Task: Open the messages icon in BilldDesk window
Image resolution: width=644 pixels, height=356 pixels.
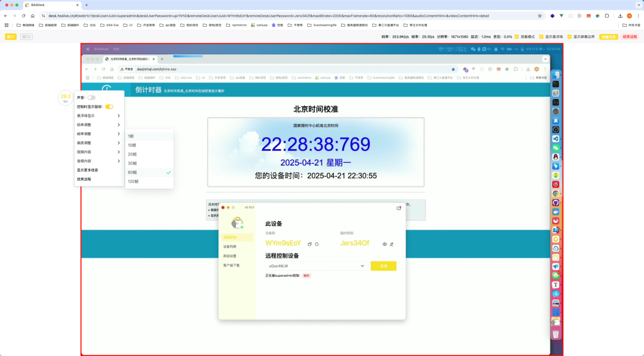Action: [x=398, y=208]
